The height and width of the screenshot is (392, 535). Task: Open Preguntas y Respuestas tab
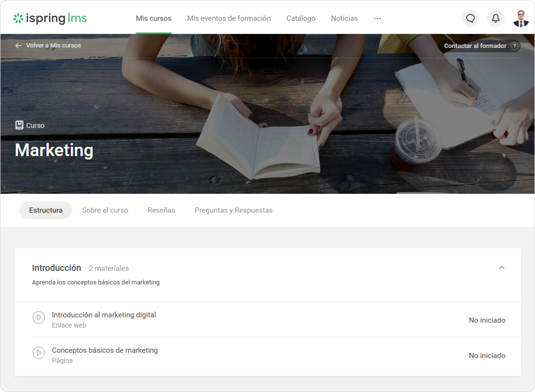[233, 210]
